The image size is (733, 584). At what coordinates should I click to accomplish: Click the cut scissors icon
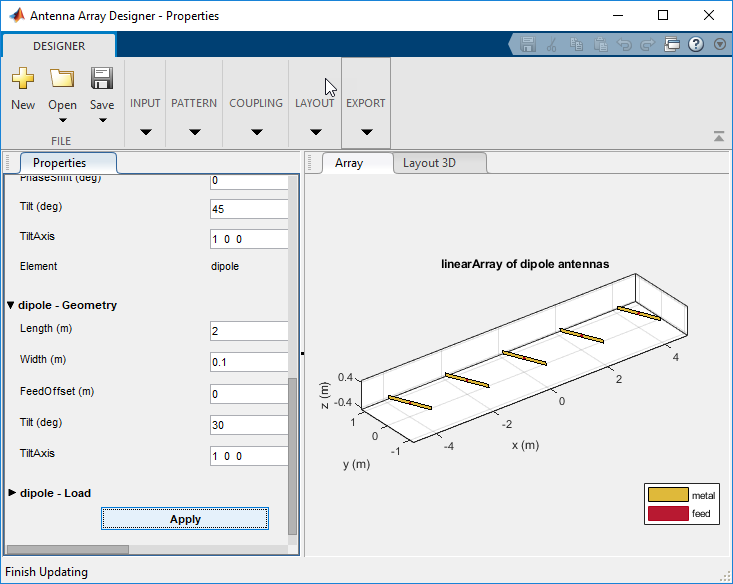pos(552,44)
